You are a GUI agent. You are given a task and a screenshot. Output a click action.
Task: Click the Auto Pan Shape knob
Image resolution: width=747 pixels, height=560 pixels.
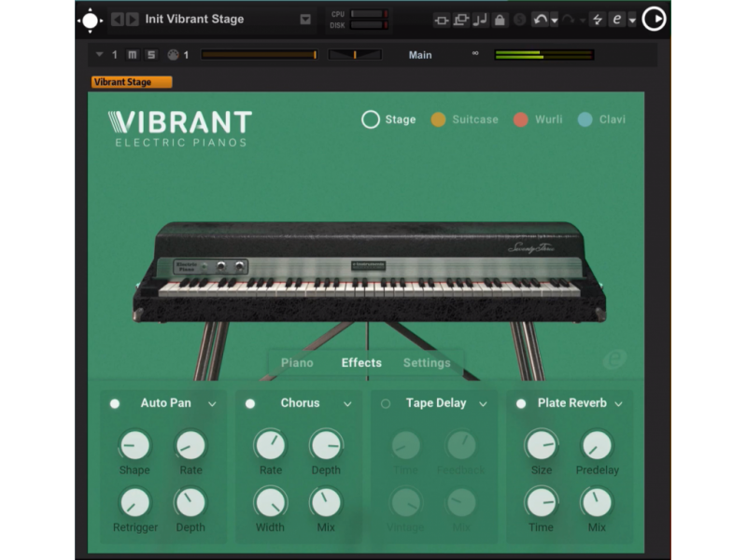coord(134,446)
